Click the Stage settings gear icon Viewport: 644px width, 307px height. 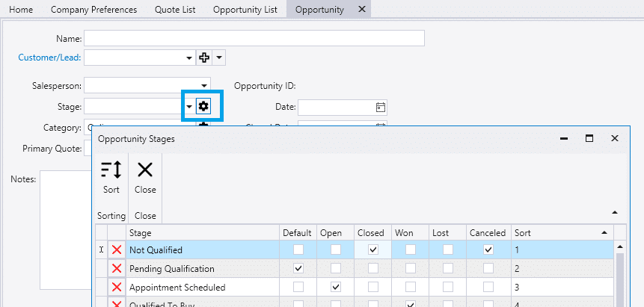[203, 107]
